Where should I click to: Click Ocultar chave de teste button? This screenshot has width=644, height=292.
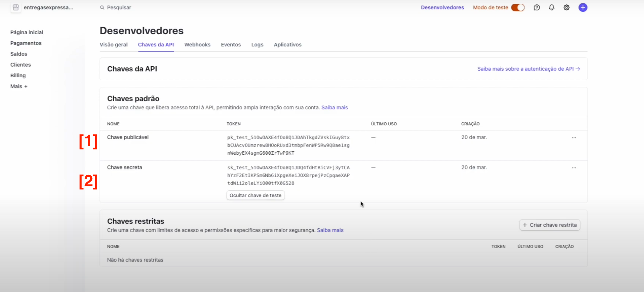255,196
